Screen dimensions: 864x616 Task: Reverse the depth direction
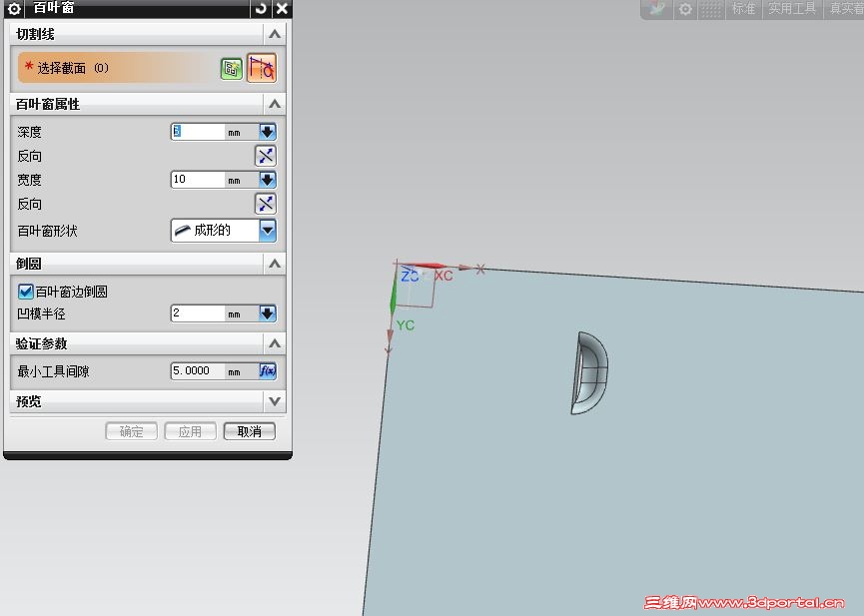[266, 156]
